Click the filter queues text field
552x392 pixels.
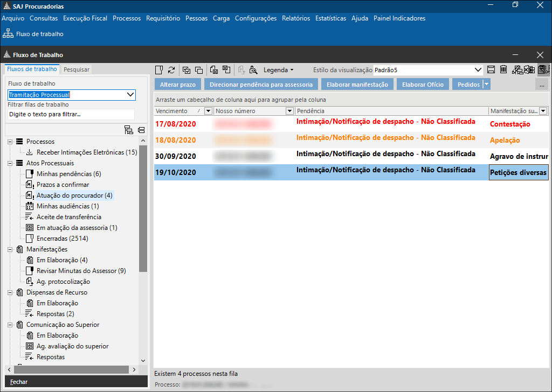click(71, 114)
